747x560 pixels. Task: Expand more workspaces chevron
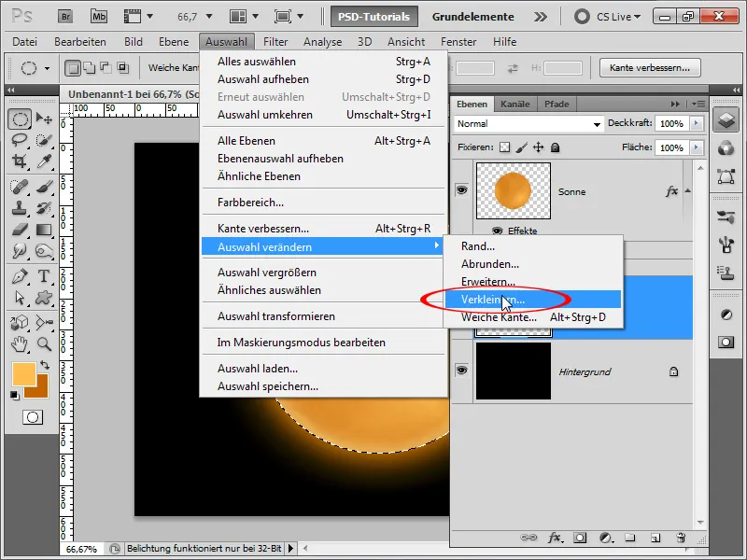click(x=541, y=17)
